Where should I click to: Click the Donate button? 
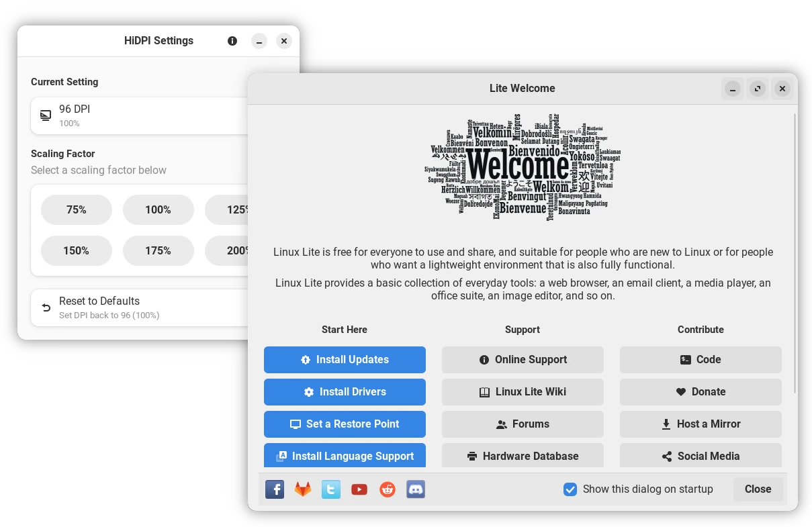pos(701,392)
